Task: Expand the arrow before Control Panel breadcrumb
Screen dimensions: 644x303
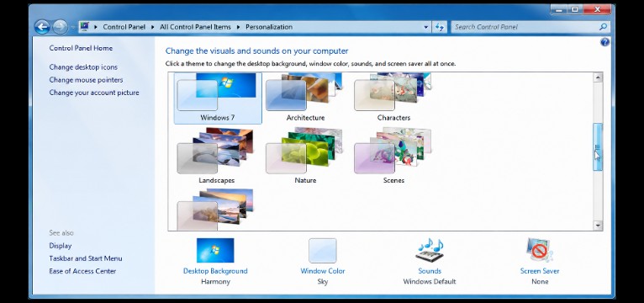Action: [x=96, y=27]
